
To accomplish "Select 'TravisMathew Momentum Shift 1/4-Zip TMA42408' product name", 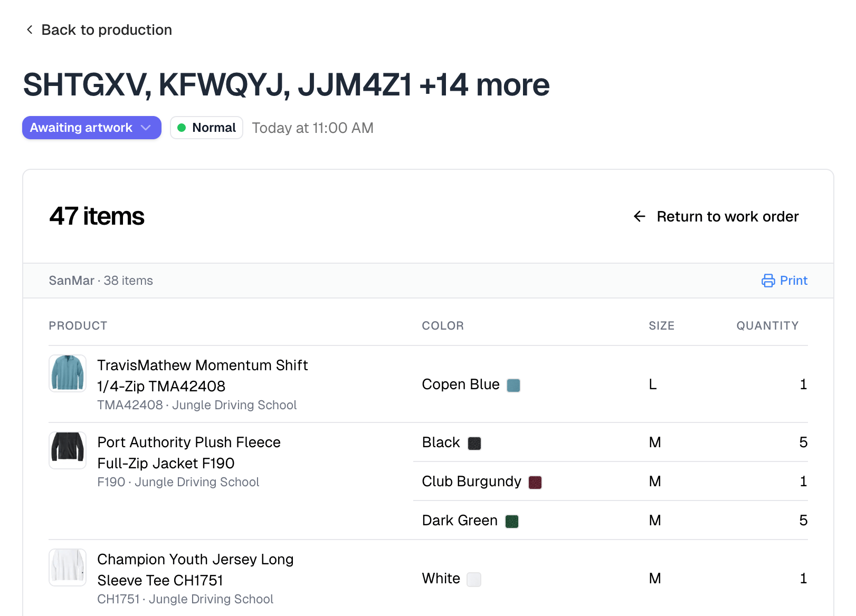I will coord(203,376).
